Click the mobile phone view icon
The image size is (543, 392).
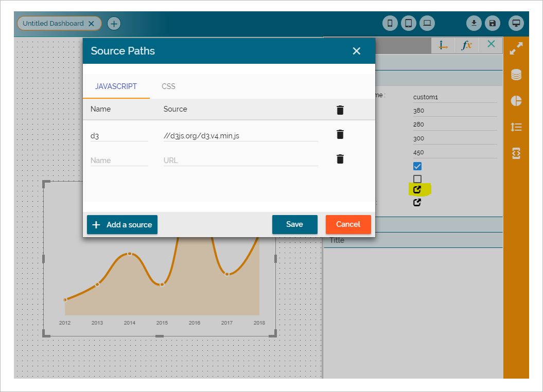[390, 23]
